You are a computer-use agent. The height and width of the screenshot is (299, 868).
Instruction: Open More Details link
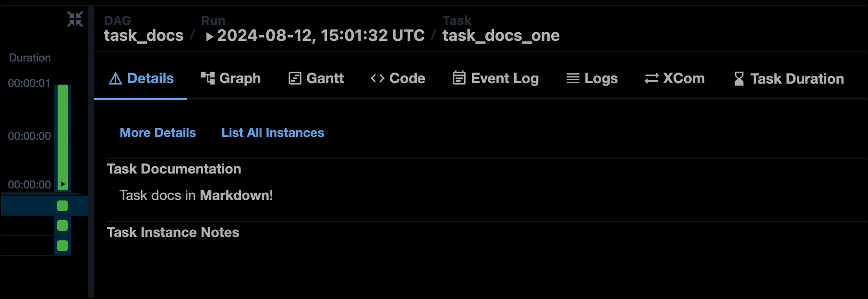[x=157, y=133]
